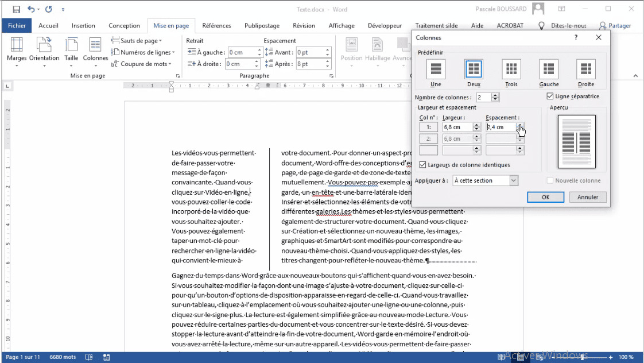Click the Espacement Avant field
Image resolution: width=644 pixels, height=363 pixels.
(310, 52)
